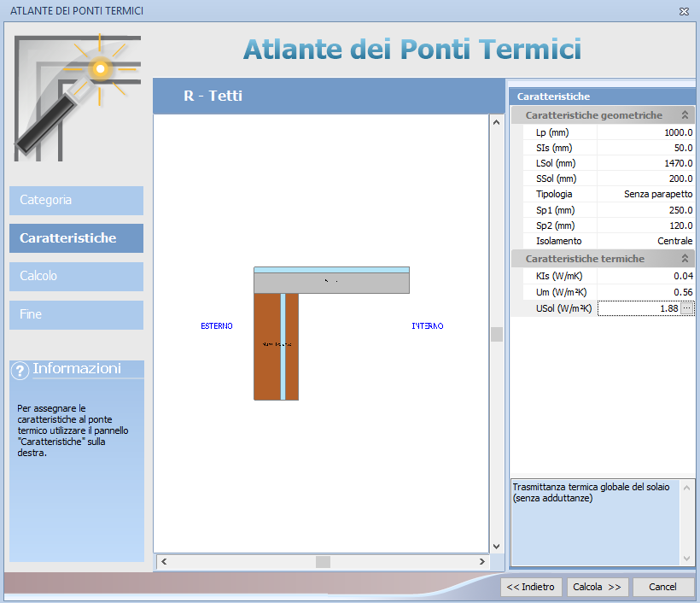Screen dimensions: 700x603
Task: Click the Informazioni question mark icon
Action: [20, 371]
